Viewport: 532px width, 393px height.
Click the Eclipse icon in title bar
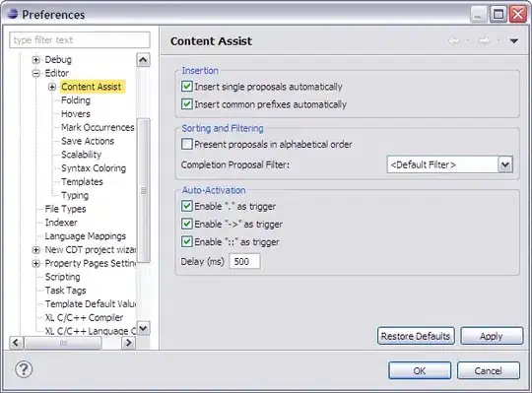point(12,14)
